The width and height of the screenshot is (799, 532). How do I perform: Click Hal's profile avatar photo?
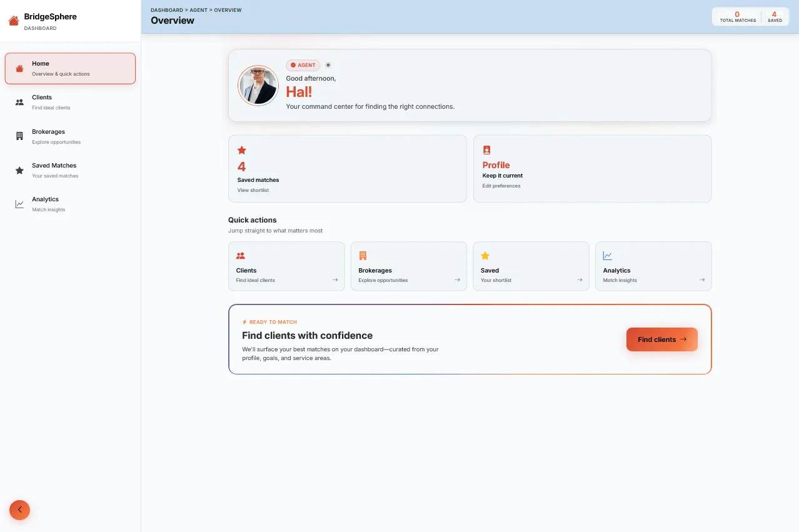coord(258,85)
